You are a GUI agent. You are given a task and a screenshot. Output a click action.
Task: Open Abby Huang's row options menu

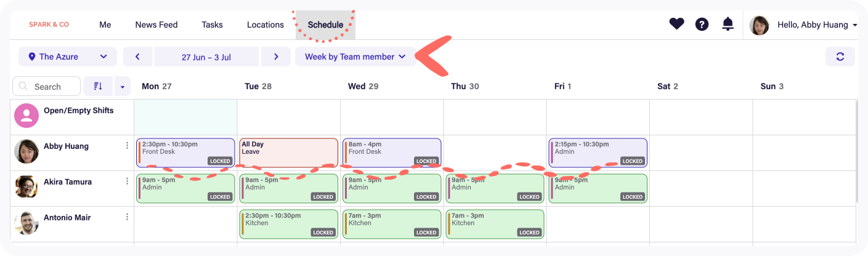click(x=128, y=146)
